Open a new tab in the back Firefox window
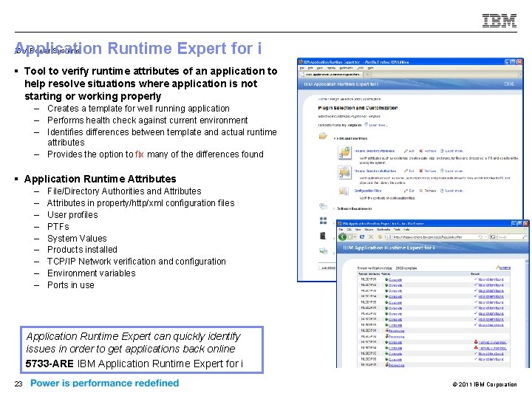 (367, 75)
